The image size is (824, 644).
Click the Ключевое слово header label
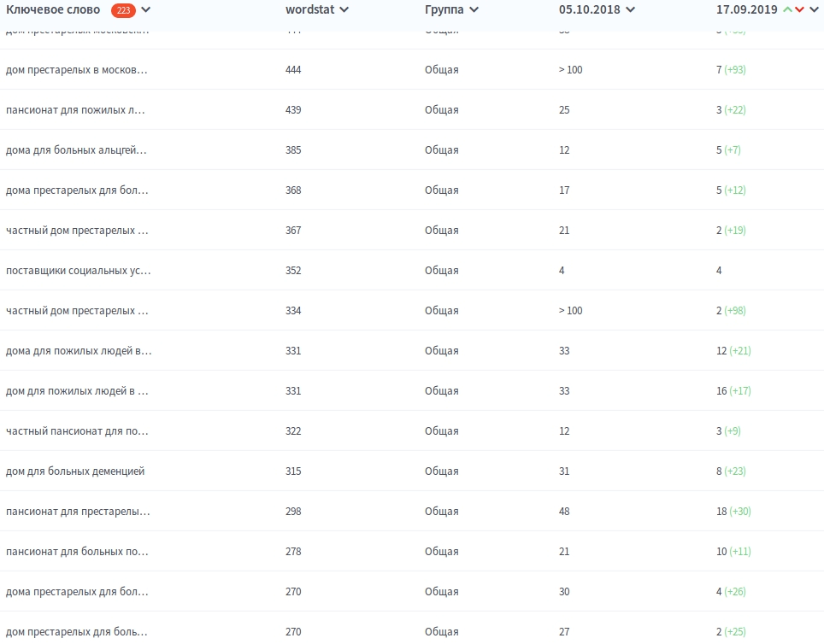point(53,10)
